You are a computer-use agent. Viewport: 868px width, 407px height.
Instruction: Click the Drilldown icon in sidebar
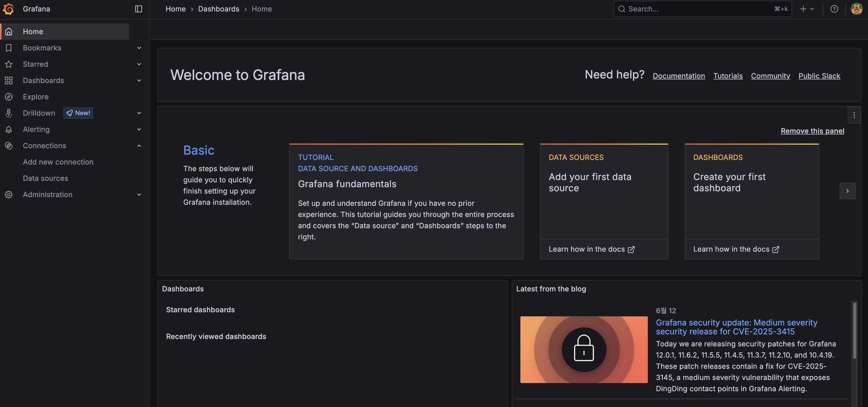pos(9,113)
